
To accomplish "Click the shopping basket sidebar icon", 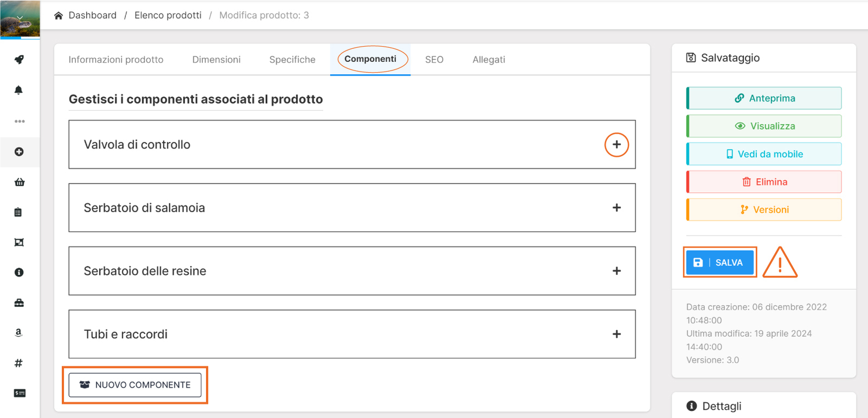I will point(20,182).
